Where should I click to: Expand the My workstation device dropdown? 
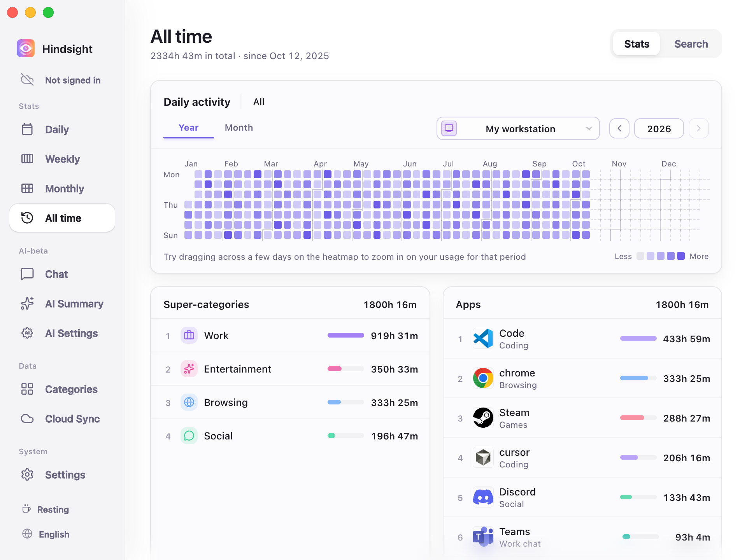coord(518,128)
